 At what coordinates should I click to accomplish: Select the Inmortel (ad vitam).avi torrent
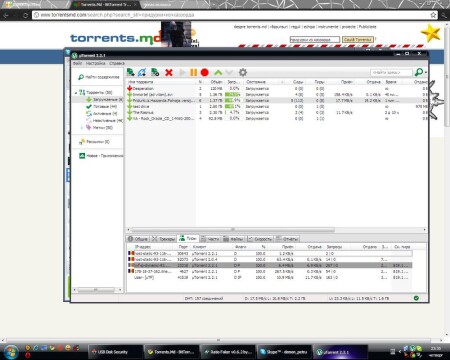[x=277, y=95]
